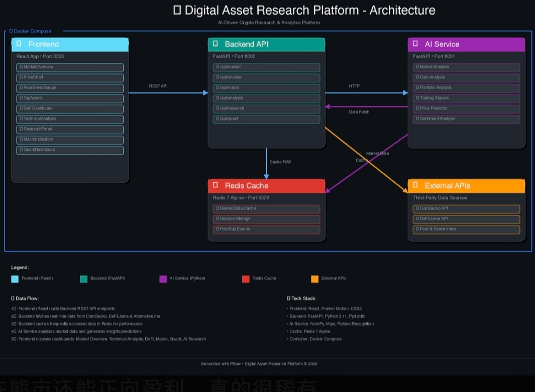Viewport: 535px width, 392px height.
Task: Click the Docker Compose label icon
Action: tap(11, 31)
